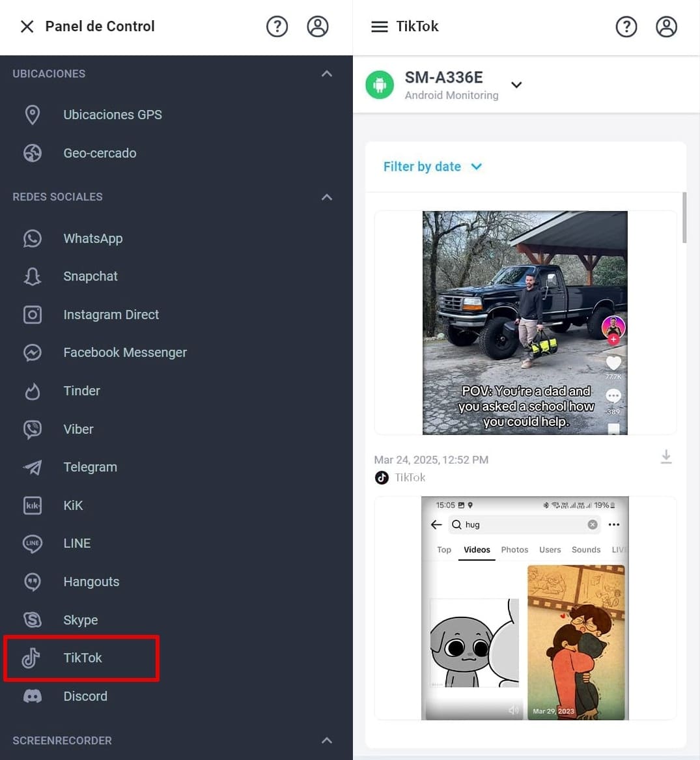Select KiK label in sidebar
This screenshot has height=760, width=700.
point(73,505)
